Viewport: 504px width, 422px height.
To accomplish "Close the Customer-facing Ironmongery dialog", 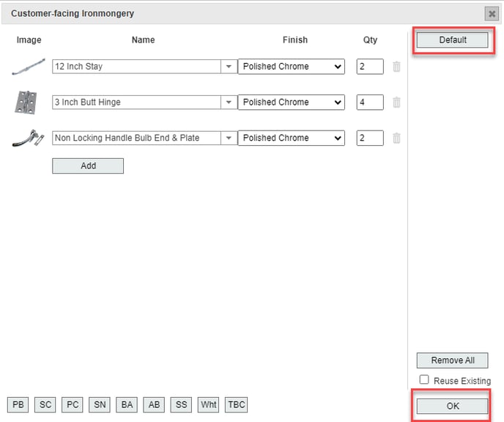I will [492, 14].
